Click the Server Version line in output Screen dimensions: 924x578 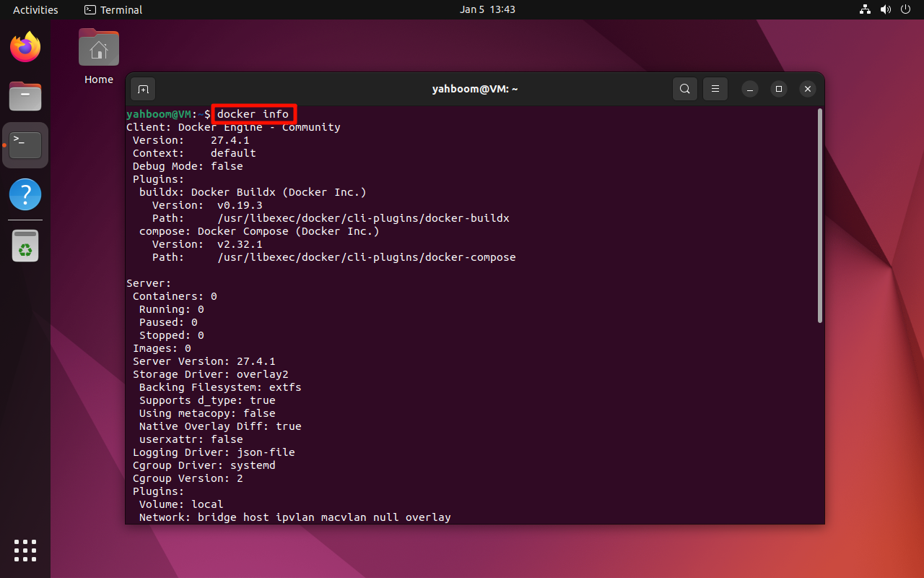(x=204, y=361)
